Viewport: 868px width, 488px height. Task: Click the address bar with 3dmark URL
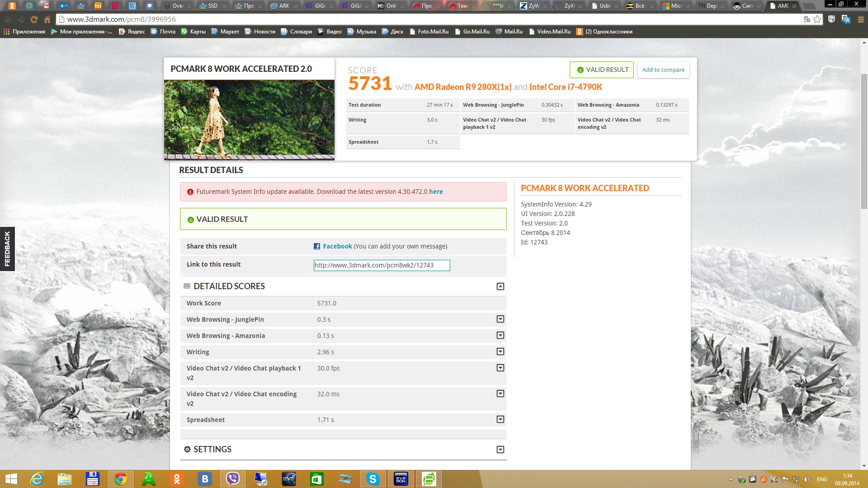coord(429,19)
